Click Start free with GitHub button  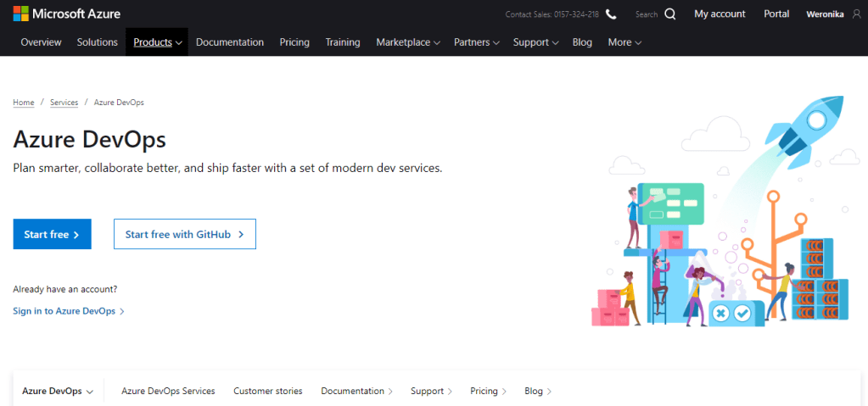184,234
